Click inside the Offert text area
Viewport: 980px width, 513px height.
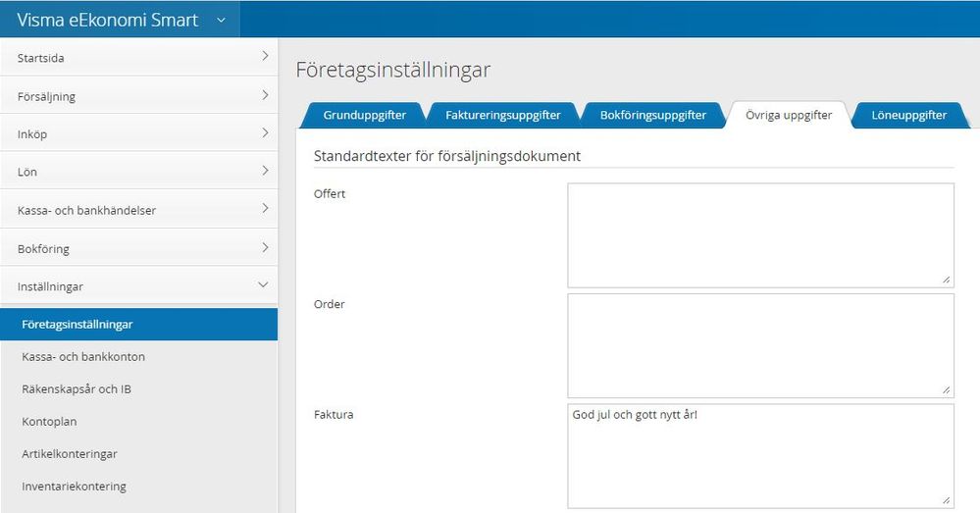pos(759,234)
